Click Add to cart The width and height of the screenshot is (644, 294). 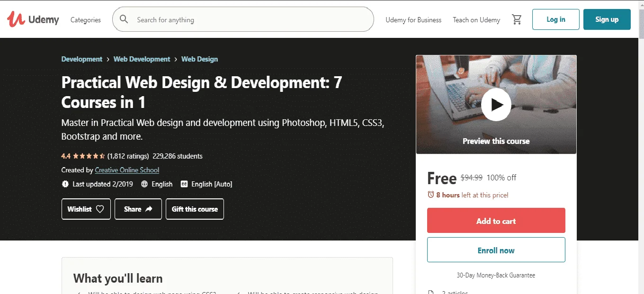tap(496, 221)
